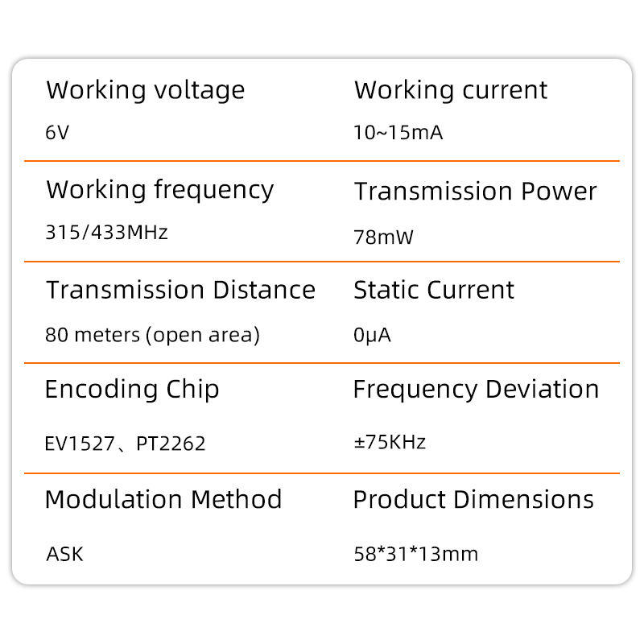
Task: Select the EV1527、PT2262 chip text
Action: [x=126, y=443]
